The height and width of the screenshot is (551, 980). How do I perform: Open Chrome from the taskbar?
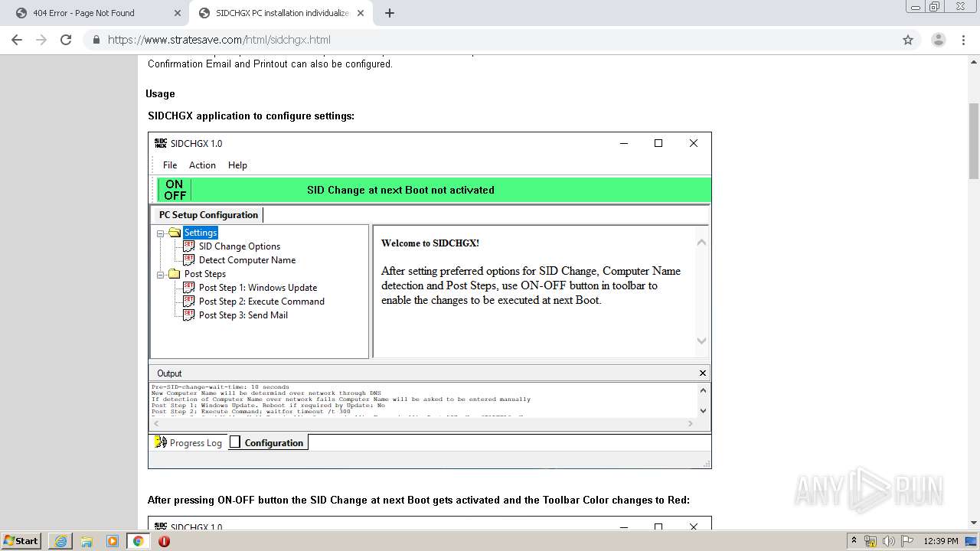pyautogui.click(x=139, y=541)
